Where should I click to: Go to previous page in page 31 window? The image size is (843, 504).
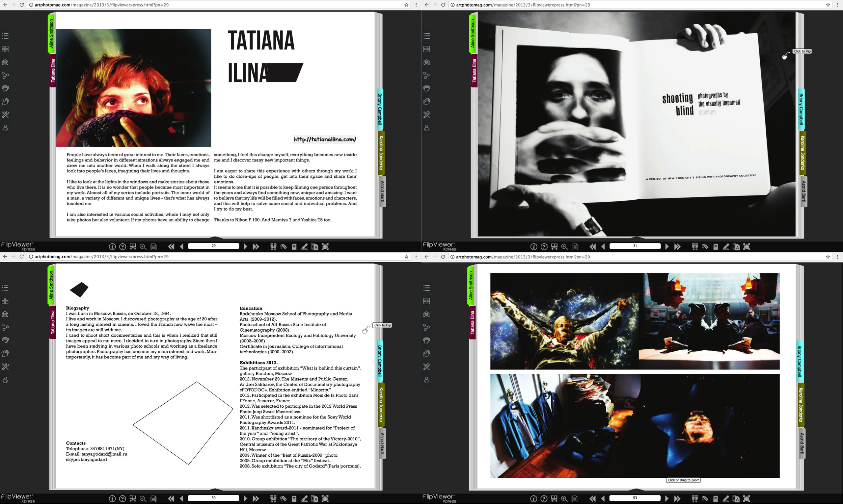(x=603, y=246)
